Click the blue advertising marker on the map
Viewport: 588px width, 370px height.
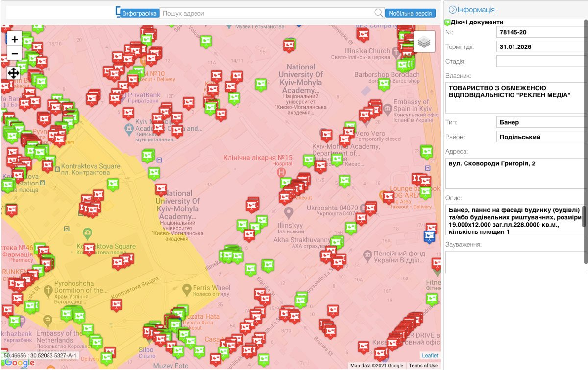click(x=429, y=237)
